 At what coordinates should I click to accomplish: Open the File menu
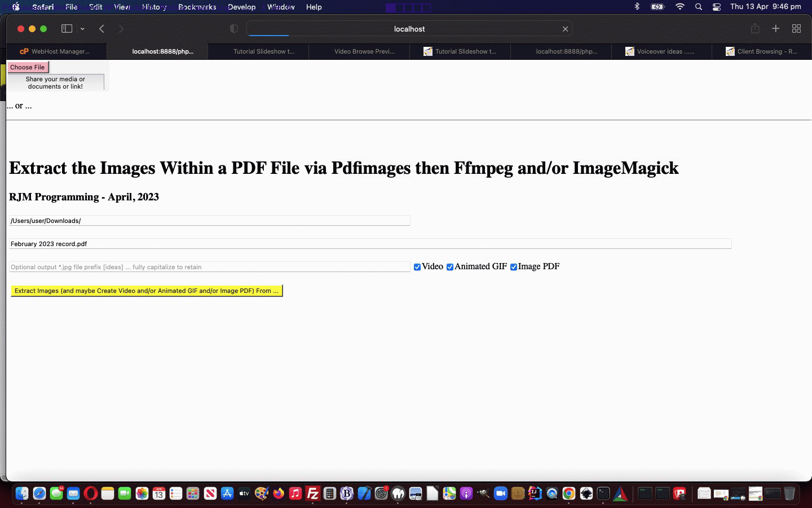tap(71, 7)
